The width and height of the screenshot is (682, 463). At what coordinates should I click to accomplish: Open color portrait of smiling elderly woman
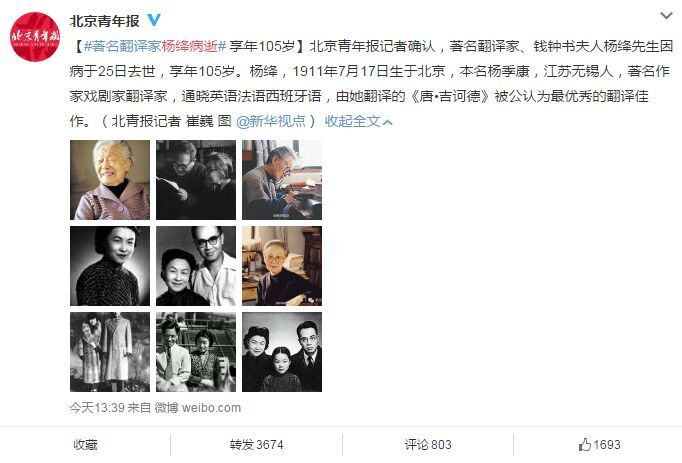pos(110,180)
